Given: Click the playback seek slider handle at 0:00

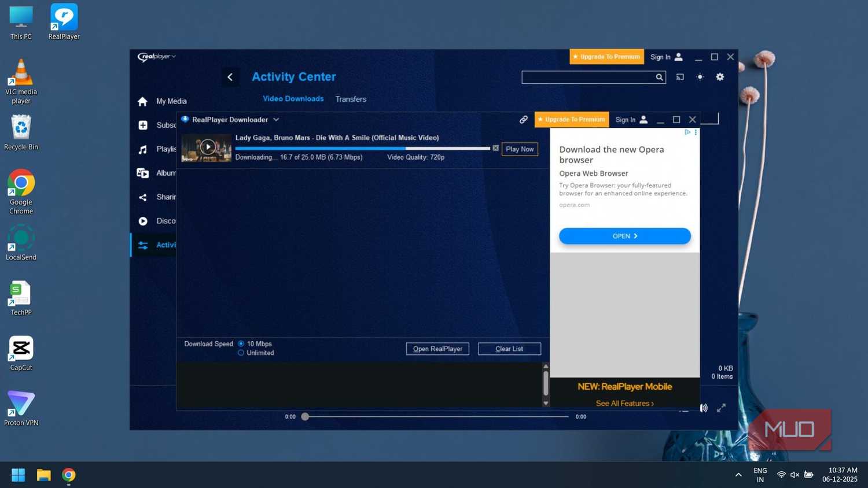Looking at the screenshot, I should [305, 416].
